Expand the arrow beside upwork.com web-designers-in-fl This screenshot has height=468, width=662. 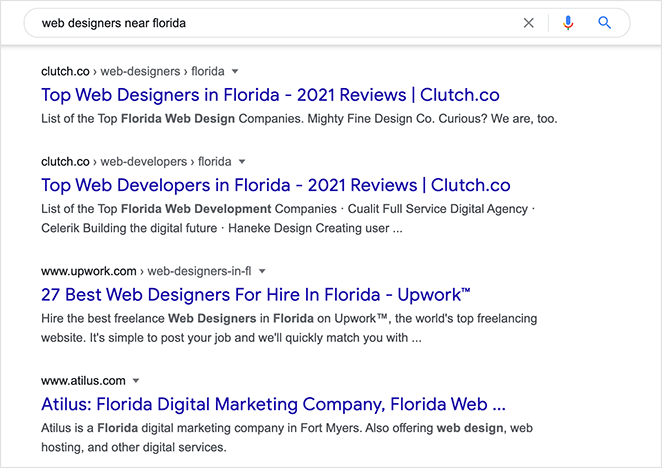262,271
